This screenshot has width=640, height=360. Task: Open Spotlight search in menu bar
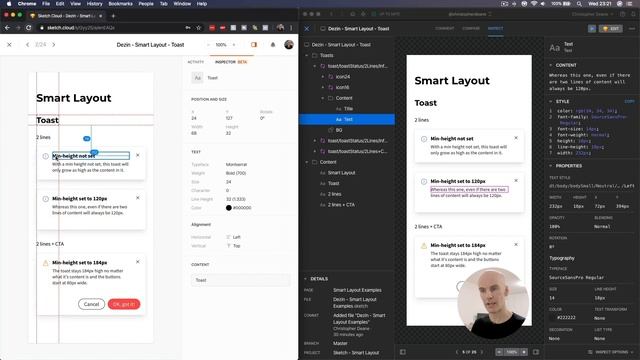[579, 4]
